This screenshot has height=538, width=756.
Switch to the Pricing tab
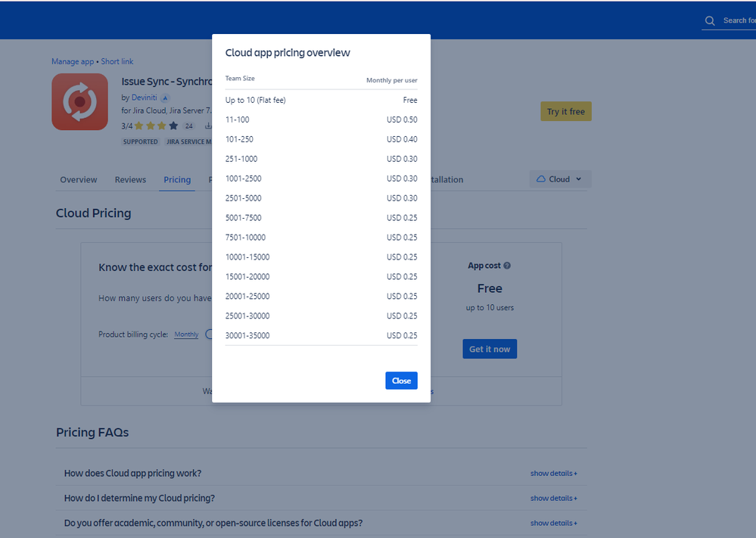point(177,179)
